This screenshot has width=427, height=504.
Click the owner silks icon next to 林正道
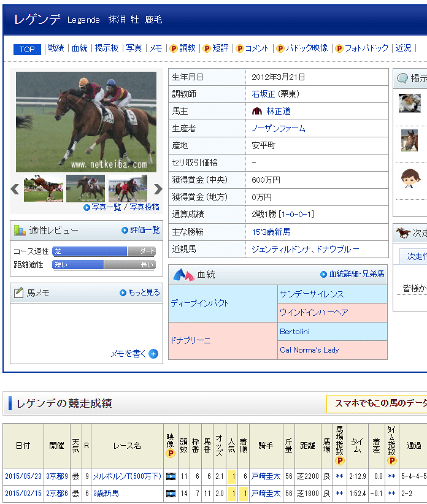pos(257,111)
